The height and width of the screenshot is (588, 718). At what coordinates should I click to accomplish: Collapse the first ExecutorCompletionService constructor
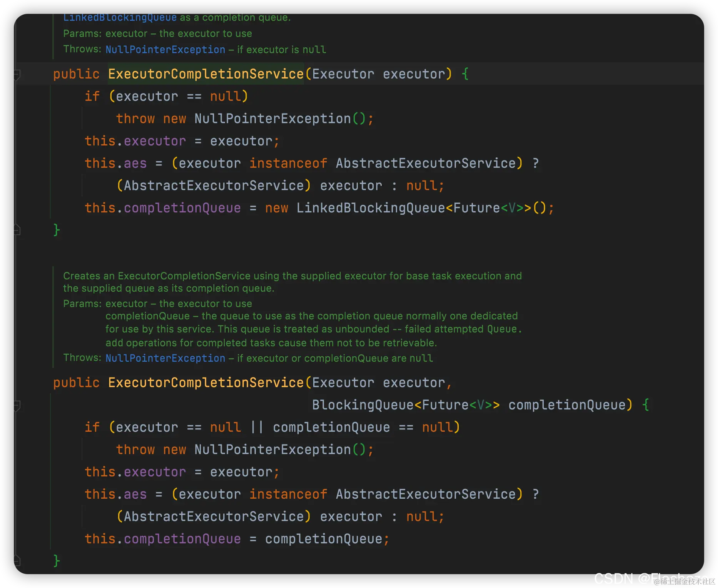click(17, 74)
